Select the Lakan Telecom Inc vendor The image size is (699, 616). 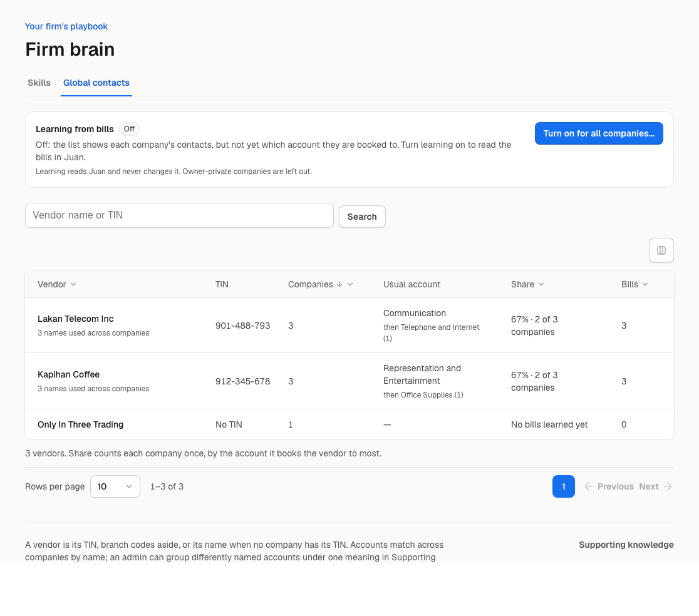click(76, 319)
